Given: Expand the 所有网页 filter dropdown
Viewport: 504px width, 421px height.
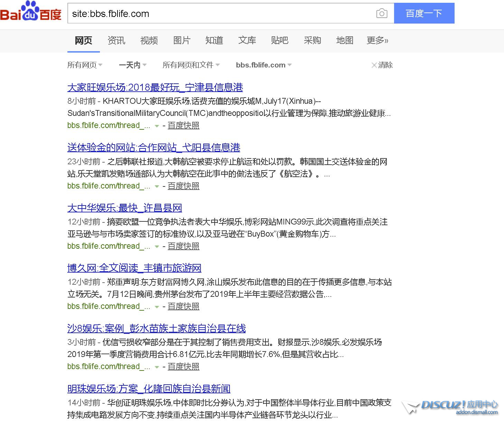Looking at the screenshot, I should pyautogui.click(x=85, y=65).
